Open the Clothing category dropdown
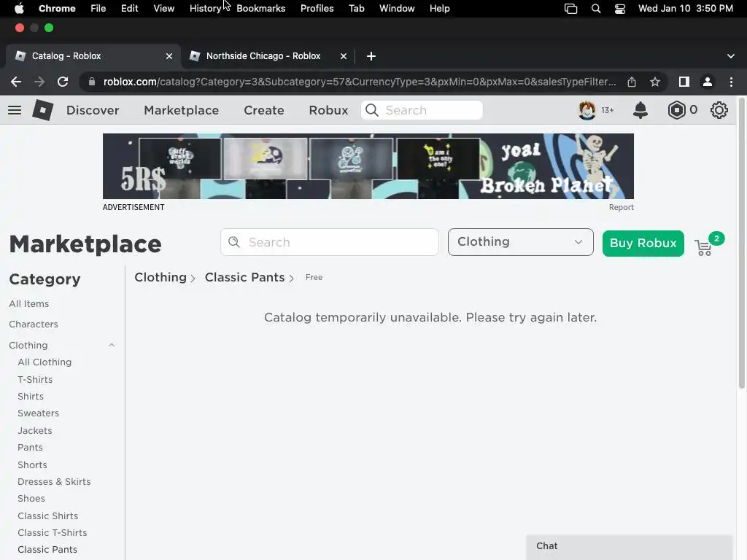Screen dimensions: 747x560 point(520,242)
